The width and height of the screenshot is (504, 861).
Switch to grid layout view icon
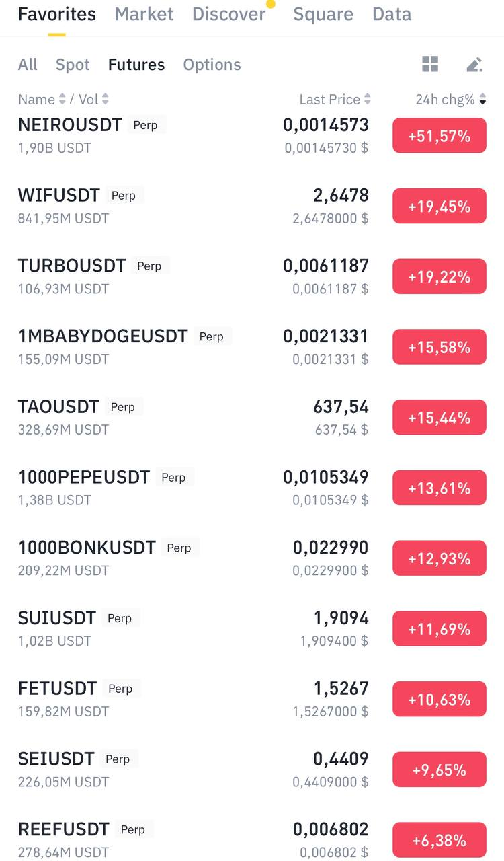point(430,65)
